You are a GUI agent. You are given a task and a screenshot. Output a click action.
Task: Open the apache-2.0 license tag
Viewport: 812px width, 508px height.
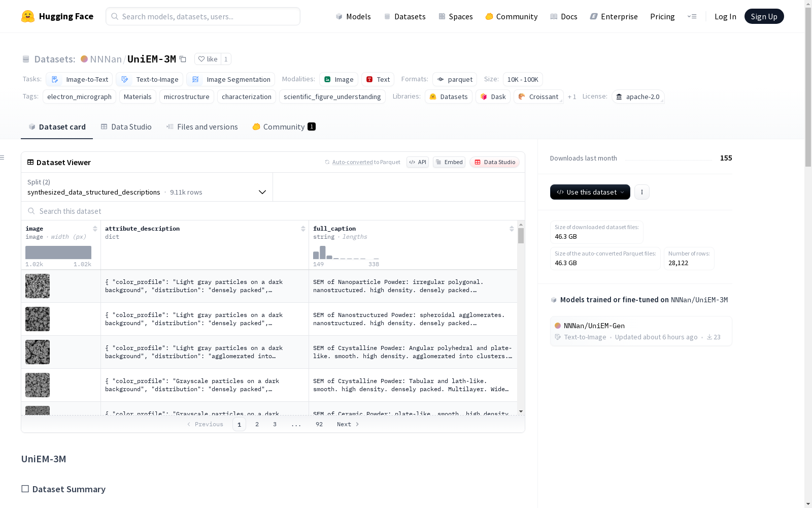(638, 97)
